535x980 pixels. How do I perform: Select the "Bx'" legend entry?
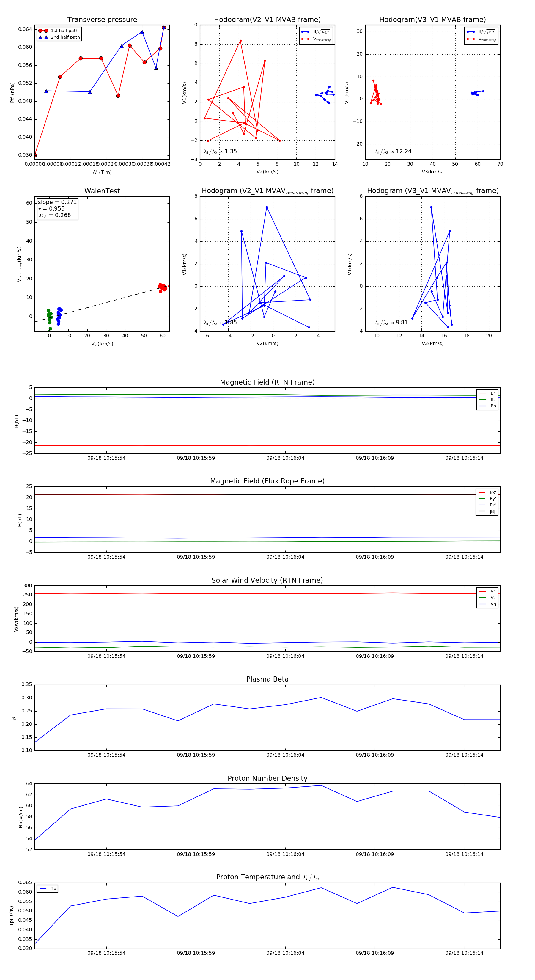point(487,493)
